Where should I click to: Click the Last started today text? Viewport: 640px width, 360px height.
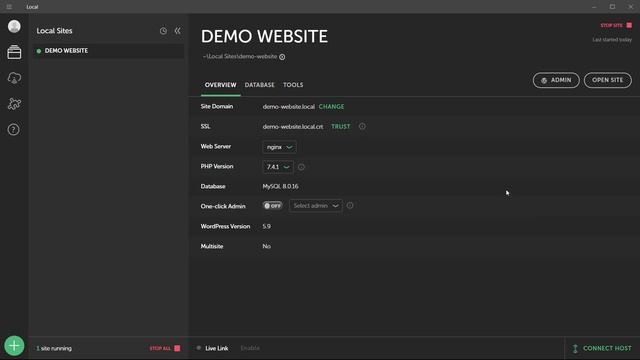click(612, 40)
